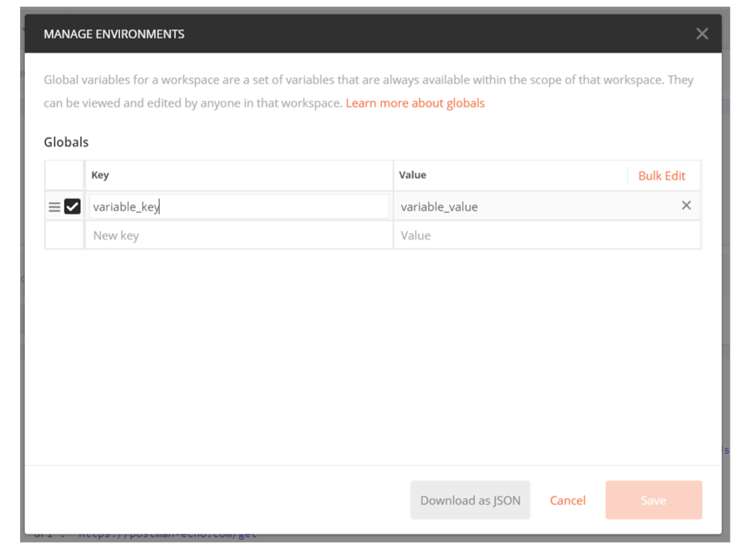
Task: Click the Key column header
Action: tap(100, 175)
